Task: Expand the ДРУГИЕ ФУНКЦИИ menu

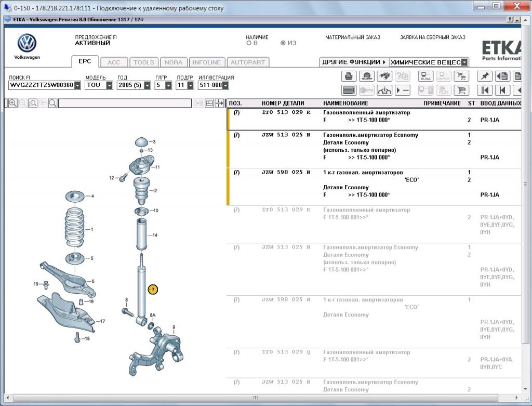Action: point(354,62)
